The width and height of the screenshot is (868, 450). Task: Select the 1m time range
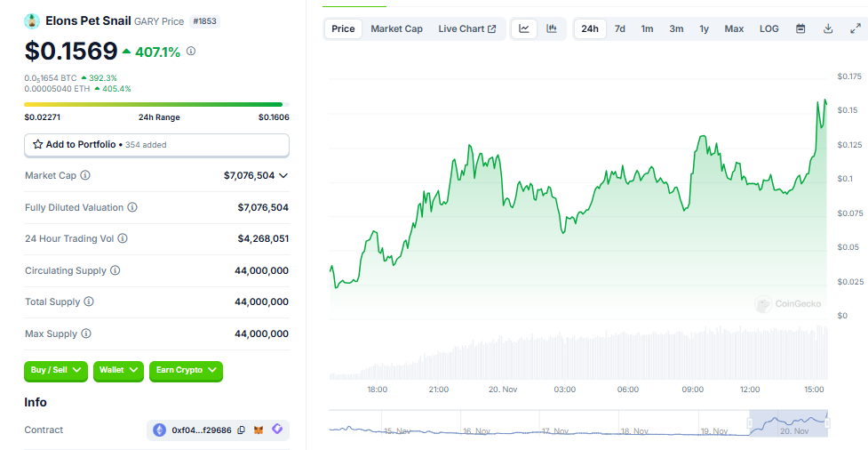point(647,28)
